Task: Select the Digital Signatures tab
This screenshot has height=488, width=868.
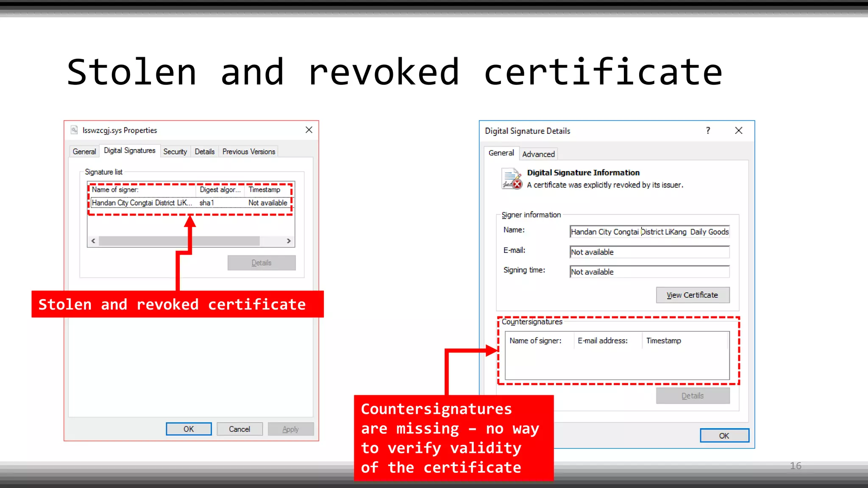Action: click(130, 151)
